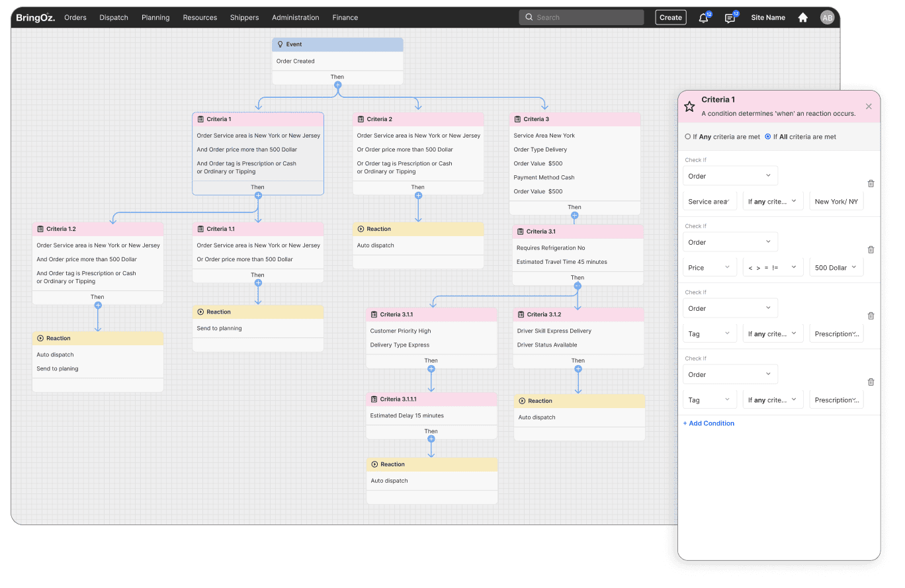Viewport: 905px width, 588px height.
Task: Click the star icon beside Criteria 1 panel title
Action: coord(689,106)
